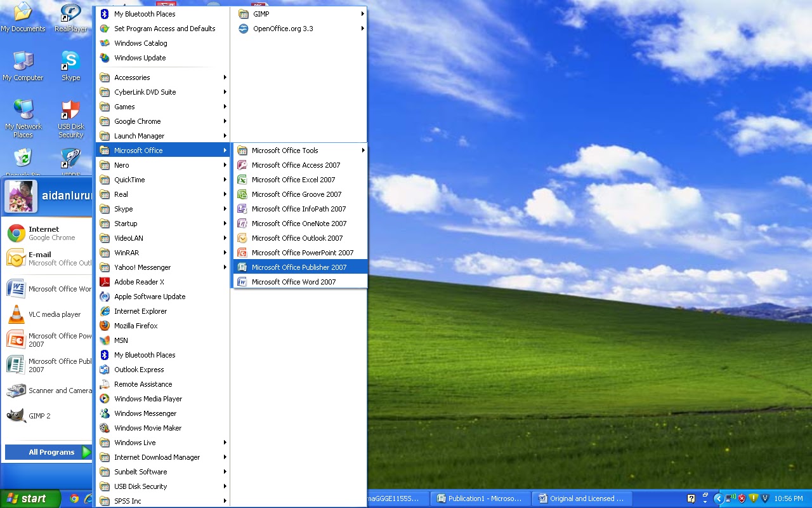Click the Mozilla Firefox icon
The width and height of the screenshot is (812, 508).
105,326
